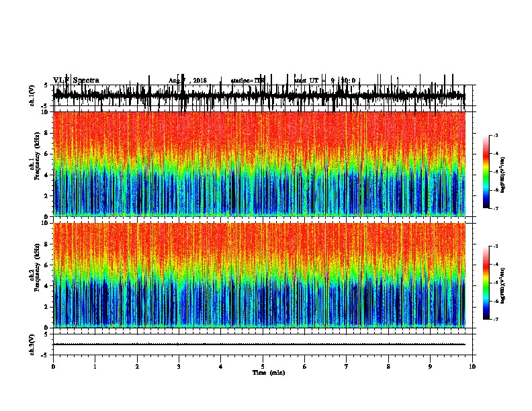Click the "station=" label in header

pyautogui.click(x=242, y=81)
